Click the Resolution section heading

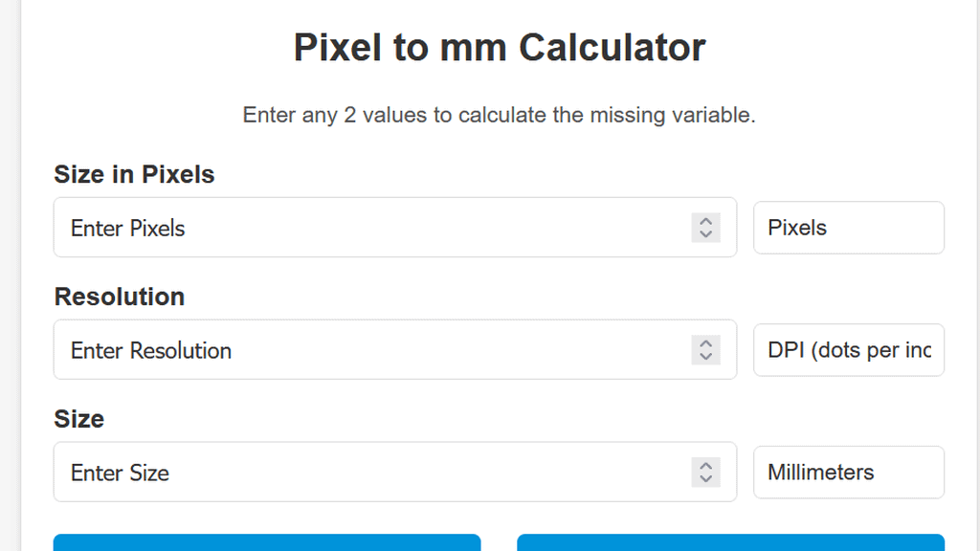[119, 297]
